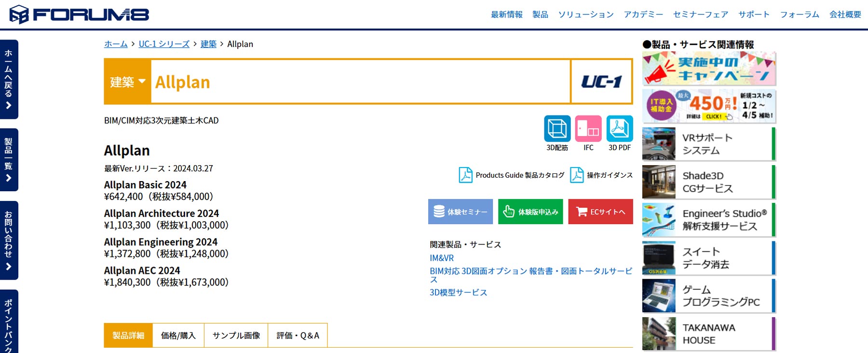Screen dimensions: 868x353
Task: Click the orange Allplan page title
Action: pyautogui.click(x=183, y=82)
